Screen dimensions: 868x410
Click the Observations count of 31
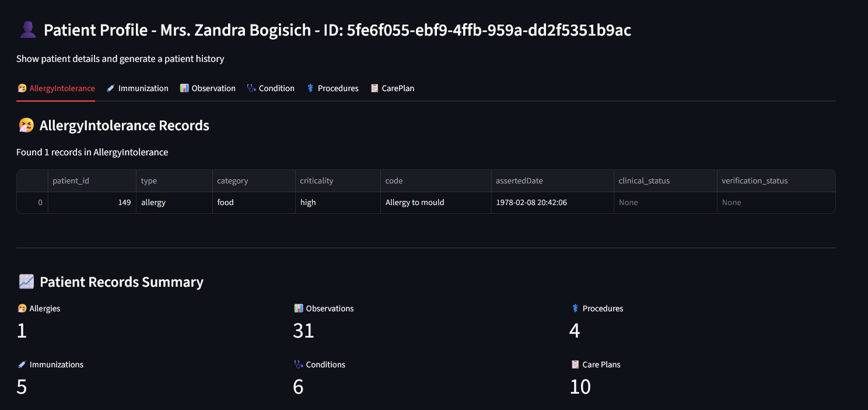click(303, 331)
